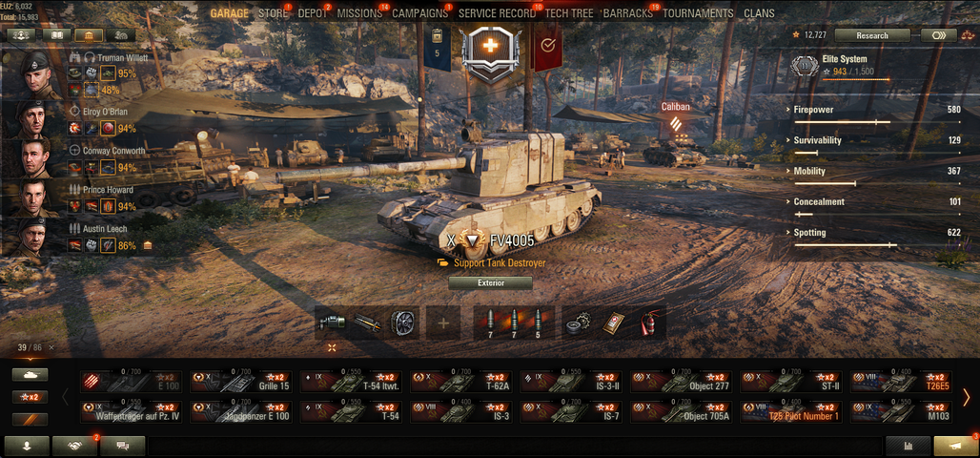
Task: Open the handshake platoon invitations icon
Action: point(74,447)
